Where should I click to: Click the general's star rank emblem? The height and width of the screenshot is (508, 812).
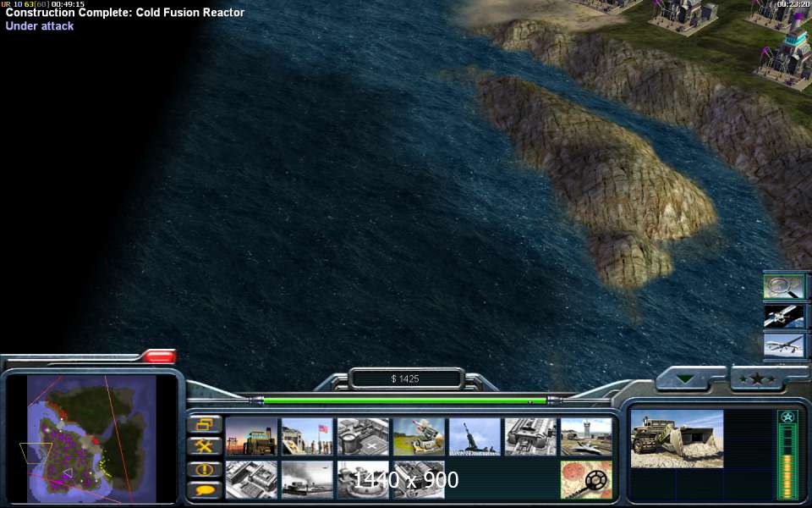pyautogui.click(x=787, y=417)
